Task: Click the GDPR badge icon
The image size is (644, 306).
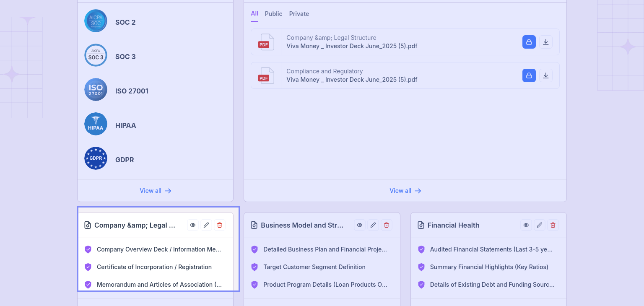Action: point(96,158)
